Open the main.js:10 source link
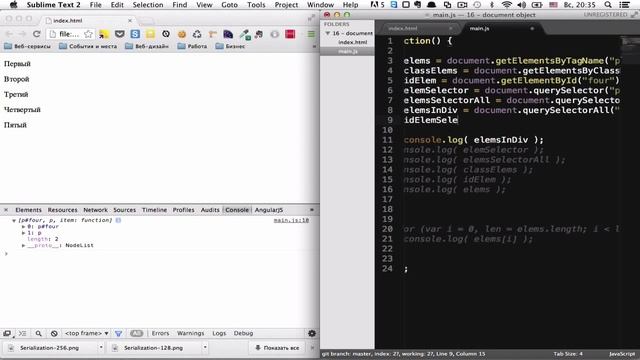 click(x=291, y=220)
